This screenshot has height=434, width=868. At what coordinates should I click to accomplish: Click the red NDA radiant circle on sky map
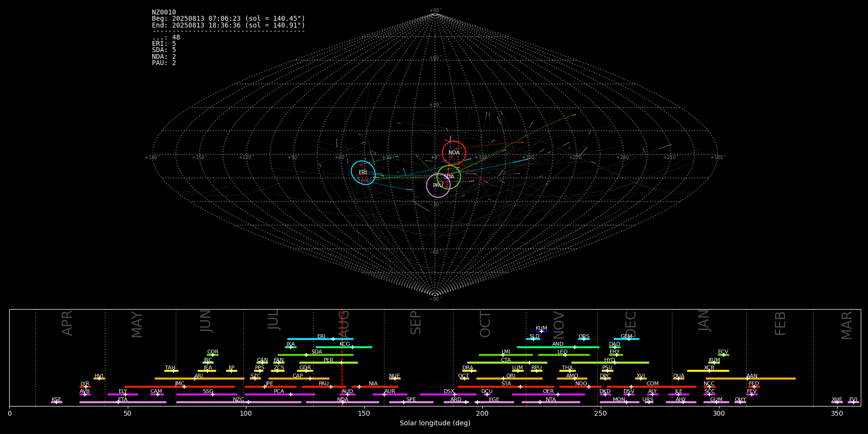(x=454, y=153)
